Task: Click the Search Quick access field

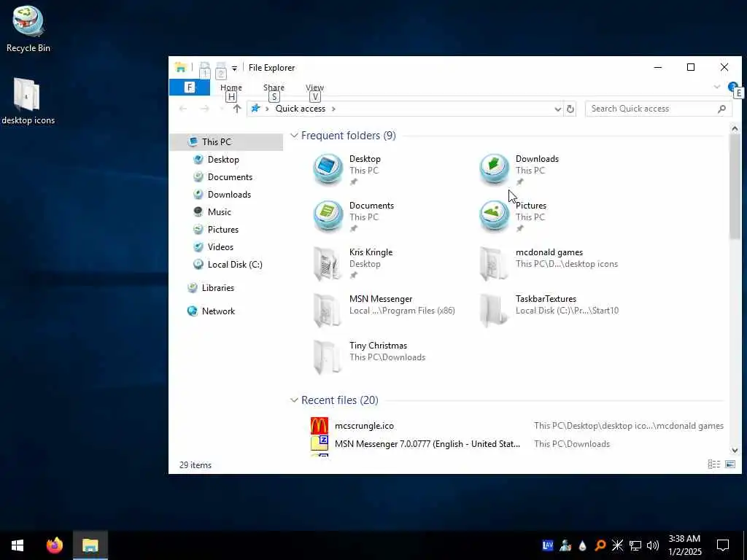Action: (x=659, y=109)
